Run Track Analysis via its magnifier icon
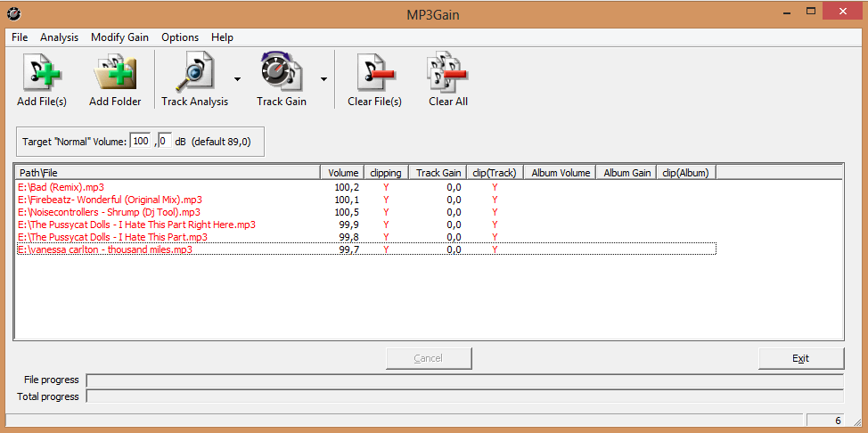Viewport: 868px width, 433px height. coord(195,72)
